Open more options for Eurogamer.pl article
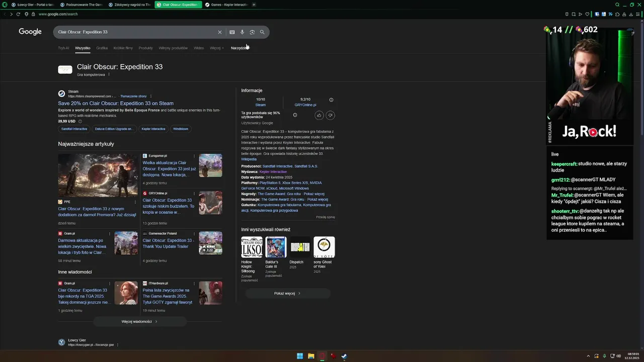 (194, 156)
